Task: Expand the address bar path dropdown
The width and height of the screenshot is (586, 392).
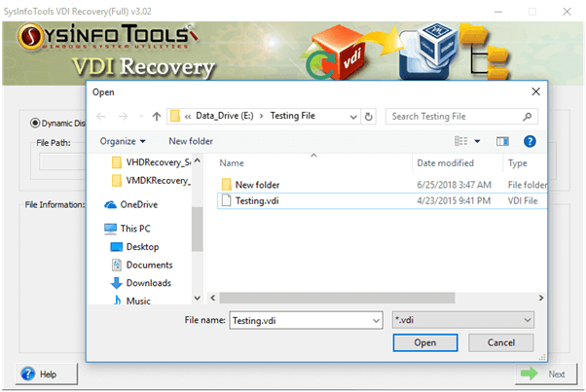Action: pos(353,117)
